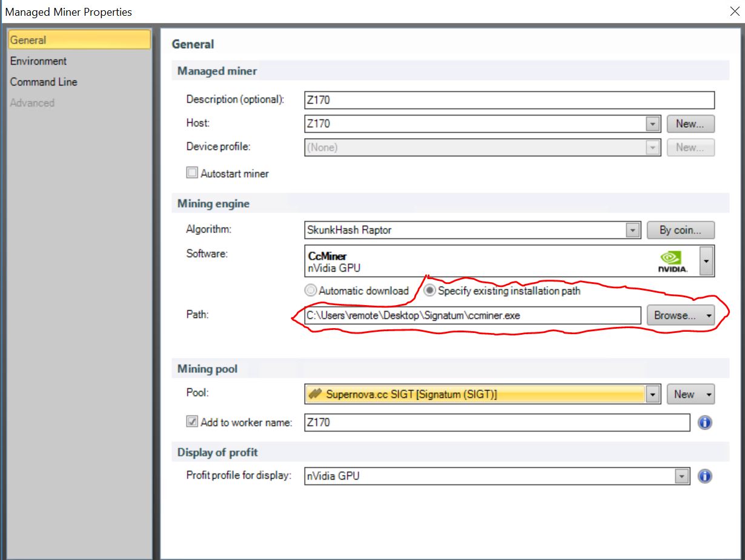The height and width of the screenshot is (560, 745).
Task: Open the Software selector dropdown arrow
Action: tap(707, 261)
